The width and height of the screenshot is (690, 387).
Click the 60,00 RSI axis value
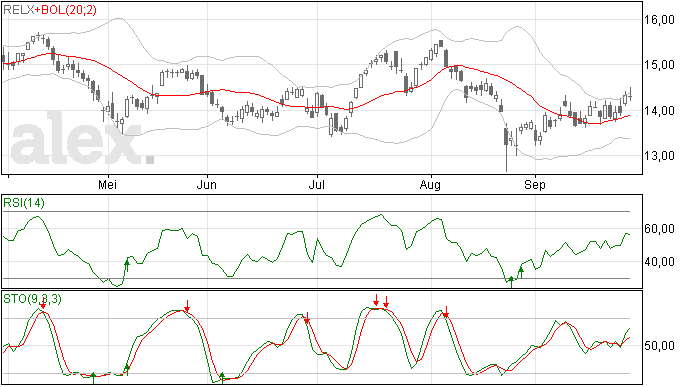click(659, 229)
